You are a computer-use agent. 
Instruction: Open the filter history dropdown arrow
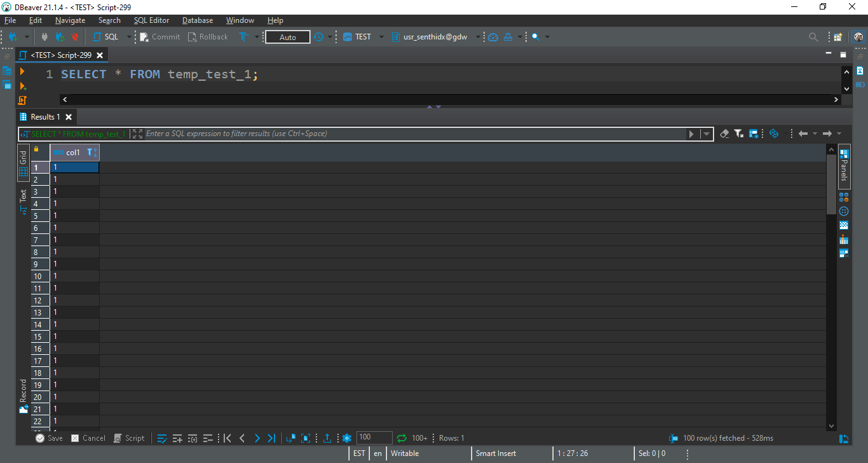click(707, 134)
